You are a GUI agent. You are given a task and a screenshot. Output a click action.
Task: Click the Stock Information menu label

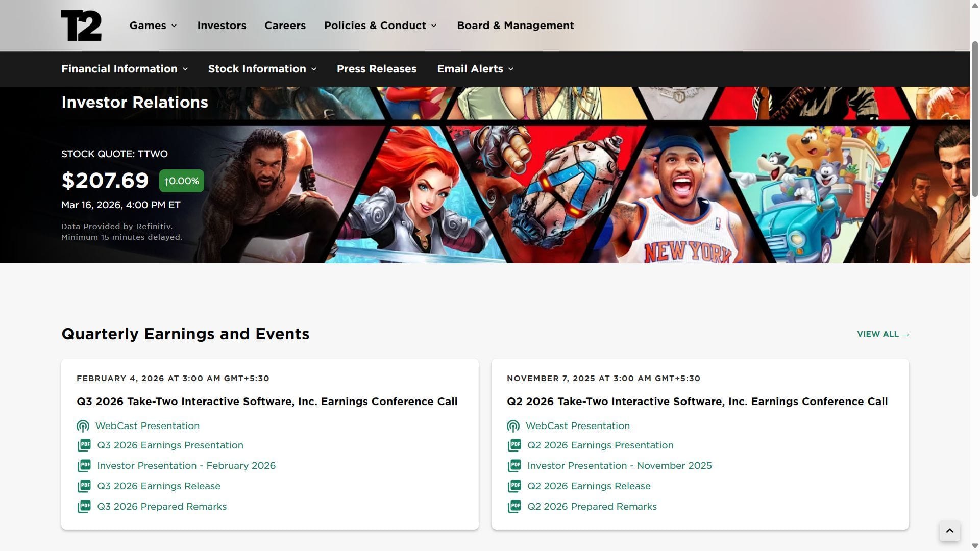(x=257, y=69)
